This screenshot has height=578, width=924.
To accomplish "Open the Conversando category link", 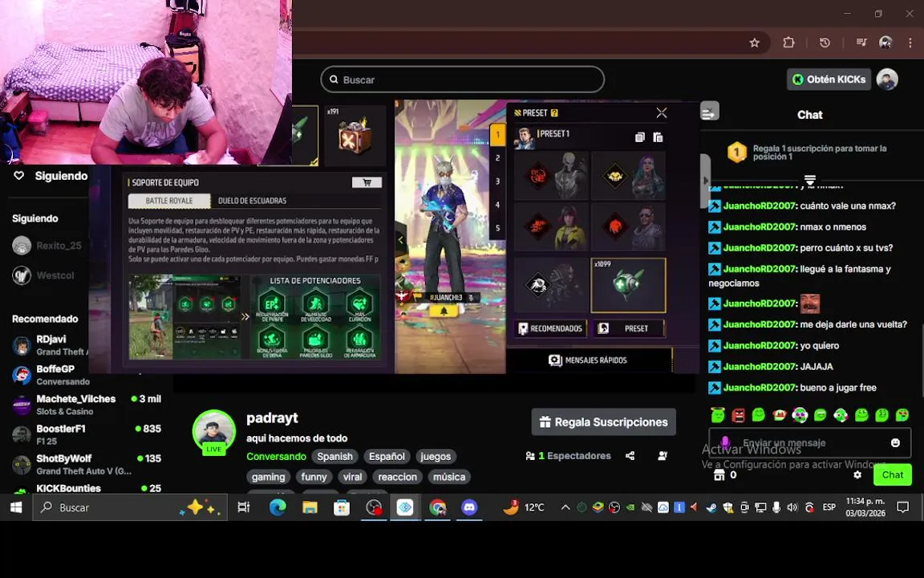I will pyautogui.click(x=276, y=457).
